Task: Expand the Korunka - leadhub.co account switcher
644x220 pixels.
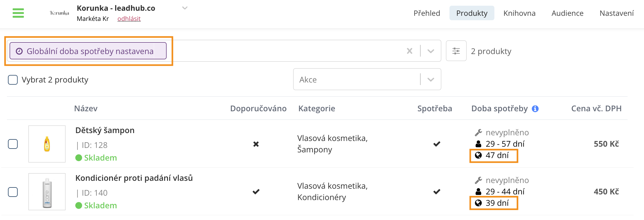Action: coord(185,8)
